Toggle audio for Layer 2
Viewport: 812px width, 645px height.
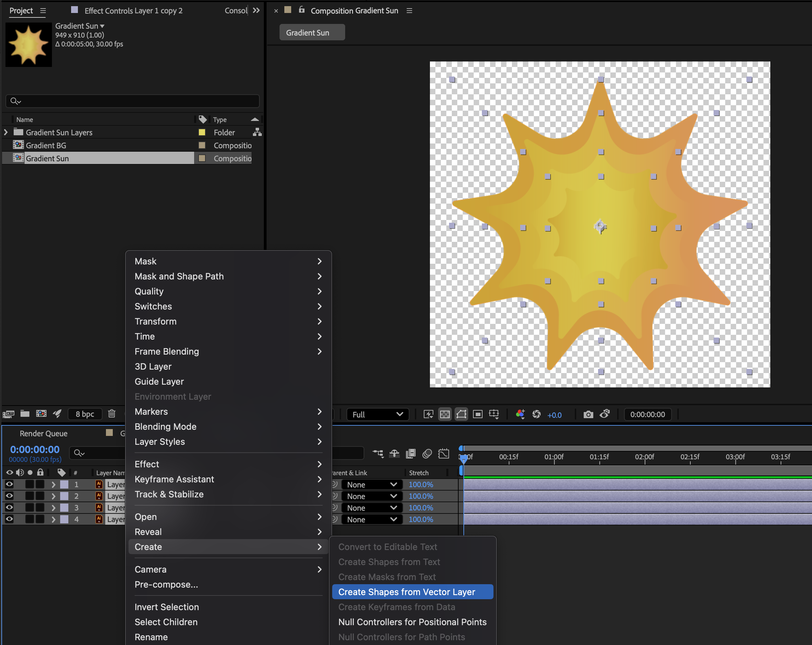19,496
